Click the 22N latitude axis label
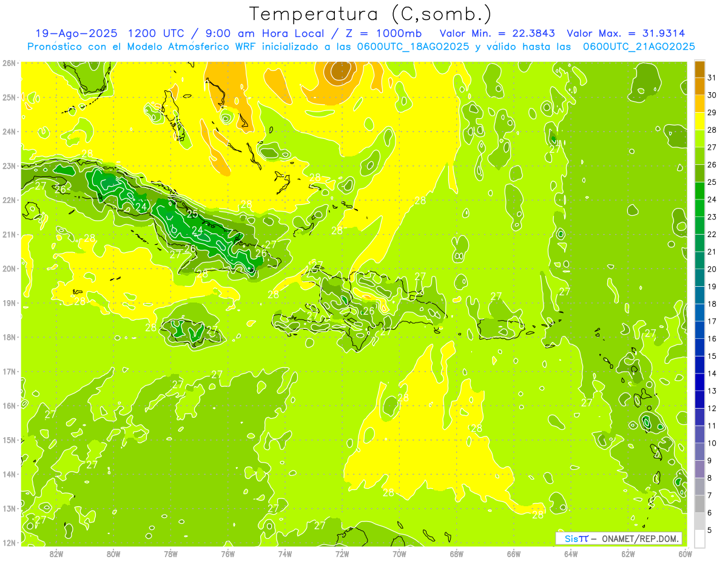 (x=9, y=200)
